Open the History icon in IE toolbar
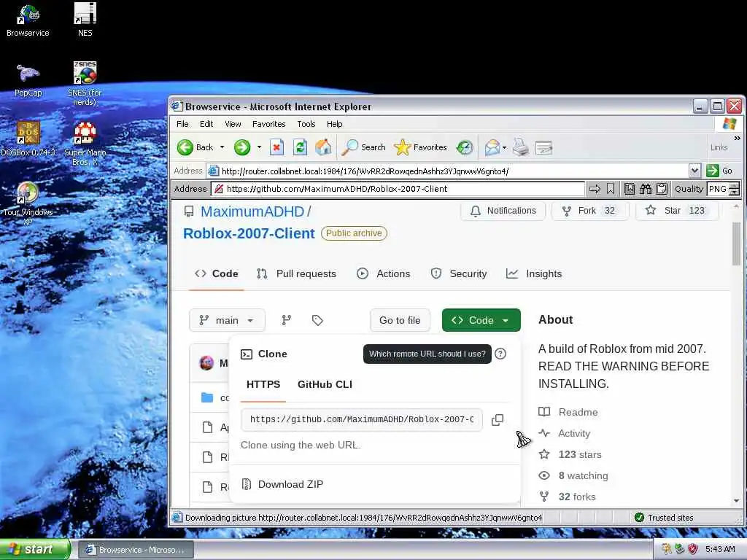Viewport: 747px width, 560px height. pos(465,147)
